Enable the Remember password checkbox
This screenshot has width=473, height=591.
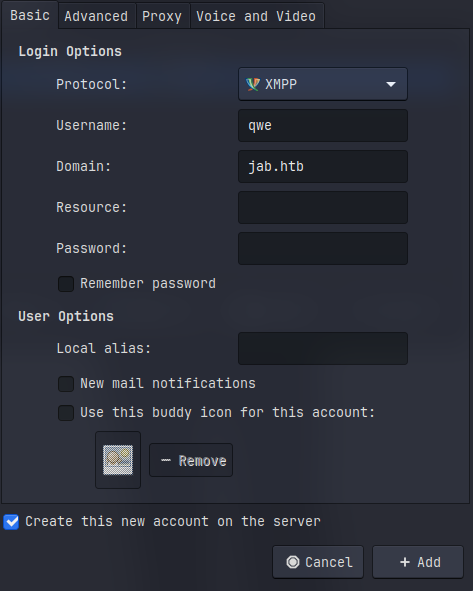pos(66,284)
